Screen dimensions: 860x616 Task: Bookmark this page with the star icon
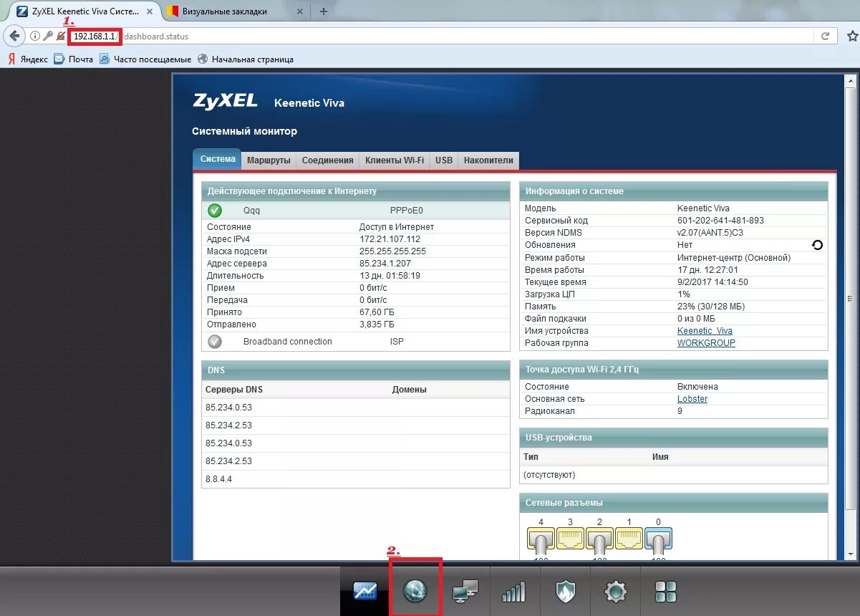(x=852, y=36)
